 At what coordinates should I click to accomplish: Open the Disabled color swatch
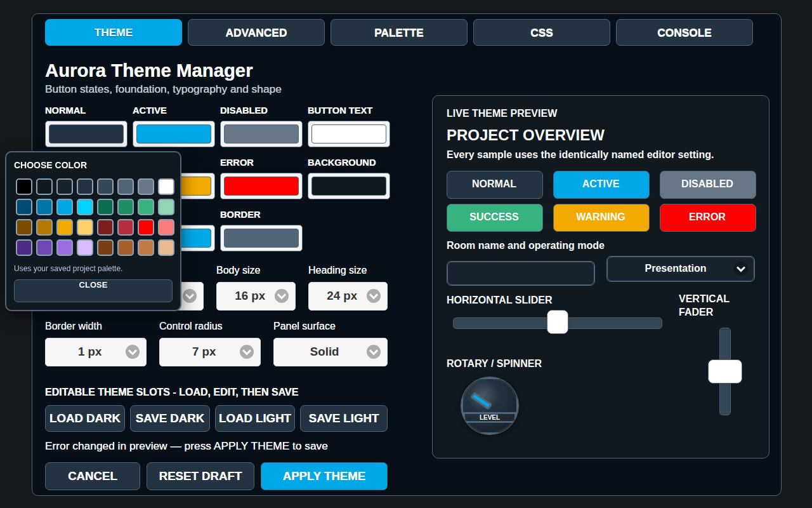click(261, 134)
